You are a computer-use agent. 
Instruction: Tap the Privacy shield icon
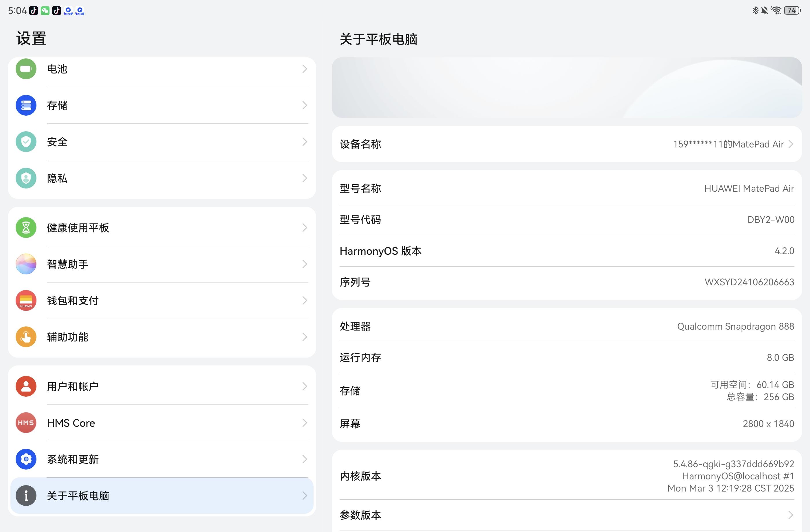[26, 178]
